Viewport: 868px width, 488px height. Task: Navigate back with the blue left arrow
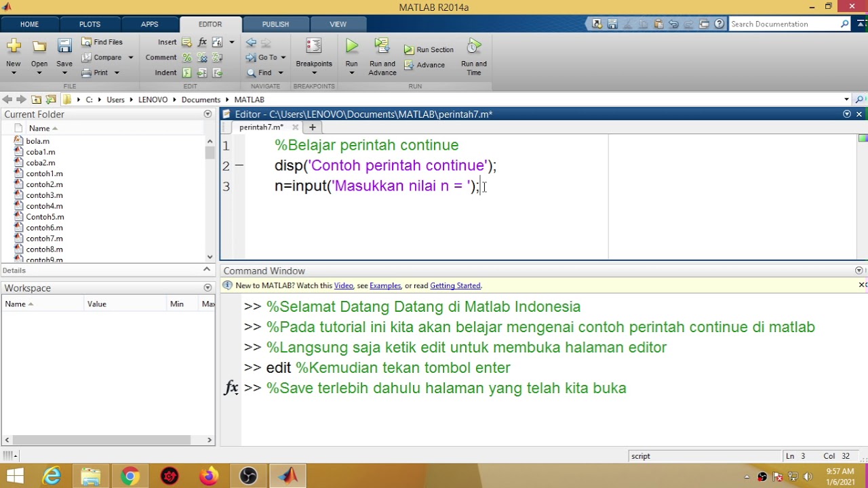pos(251,43)
